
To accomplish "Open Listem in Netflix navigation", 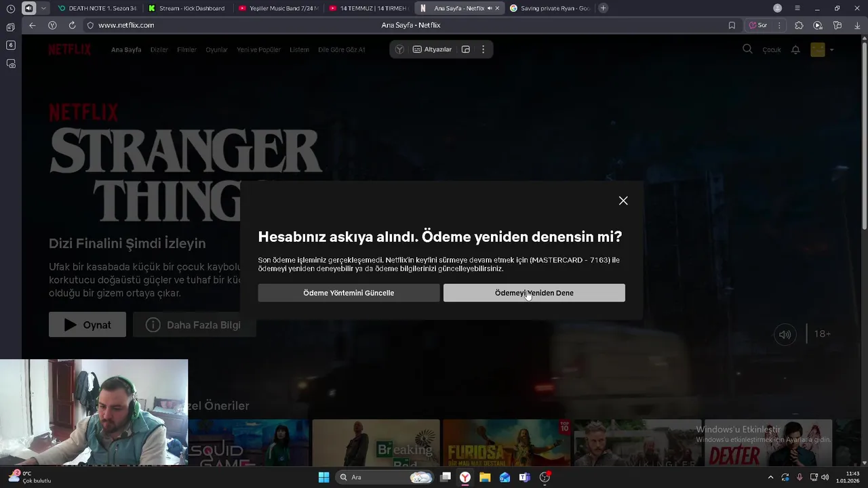I will pos(299,49).
